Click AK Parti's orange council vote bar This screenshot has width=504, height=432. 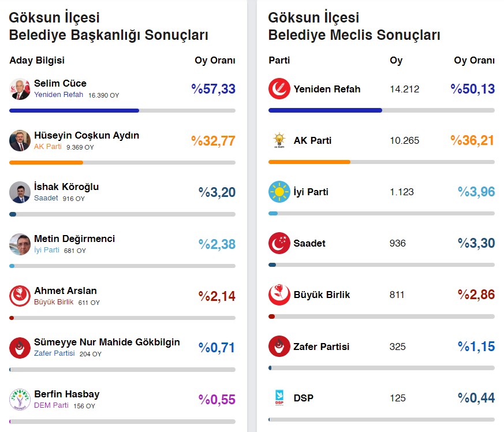(x=309, y=162)
